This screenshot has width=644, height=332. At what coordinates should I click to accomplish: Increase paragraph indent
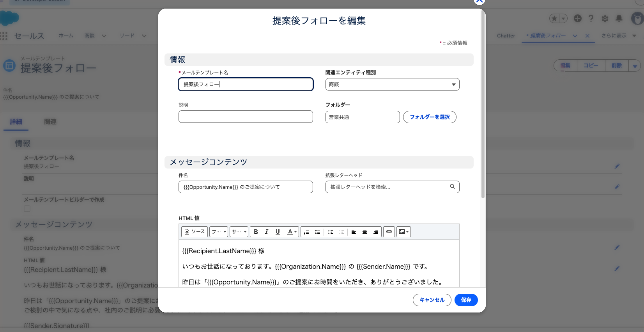(x=330, y=232)
